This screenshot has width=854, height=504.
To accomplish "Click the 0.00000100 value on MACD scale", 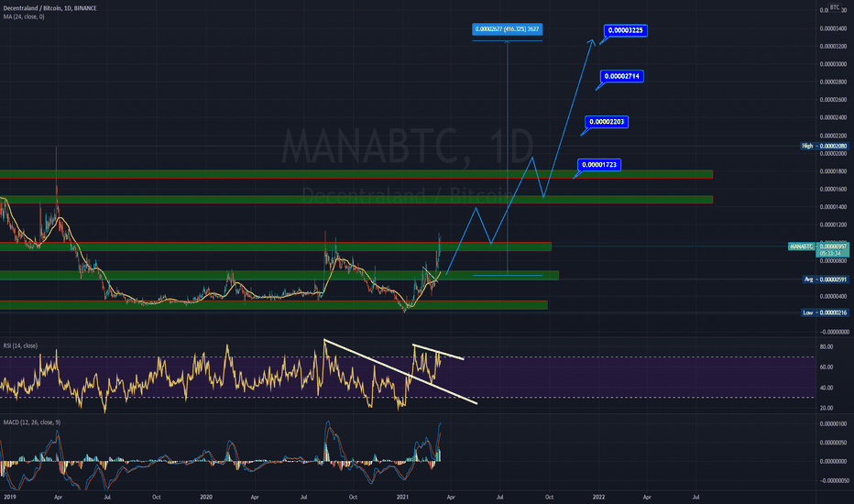I will coord(833,424).
